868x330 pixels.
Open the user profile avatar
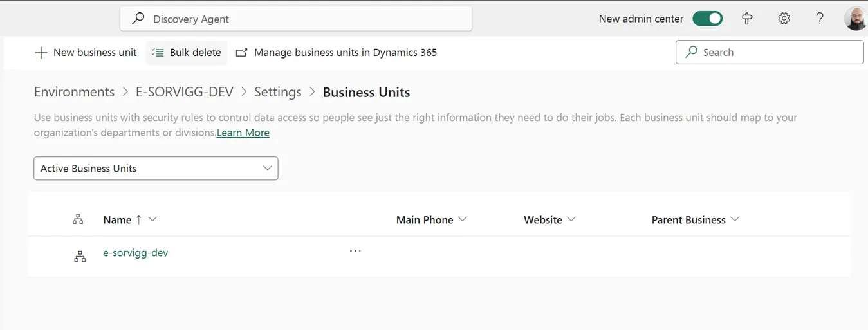856,19
